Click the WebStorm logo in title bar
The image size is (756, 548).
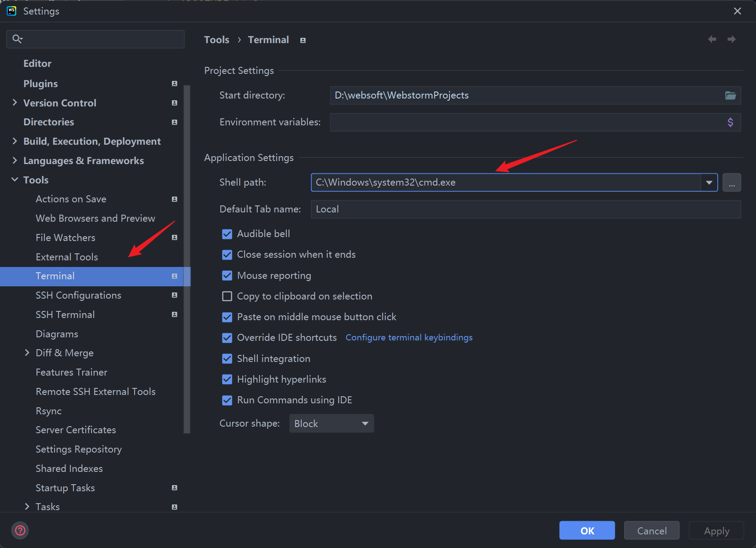pyautogui.click(x=12, y=11)
